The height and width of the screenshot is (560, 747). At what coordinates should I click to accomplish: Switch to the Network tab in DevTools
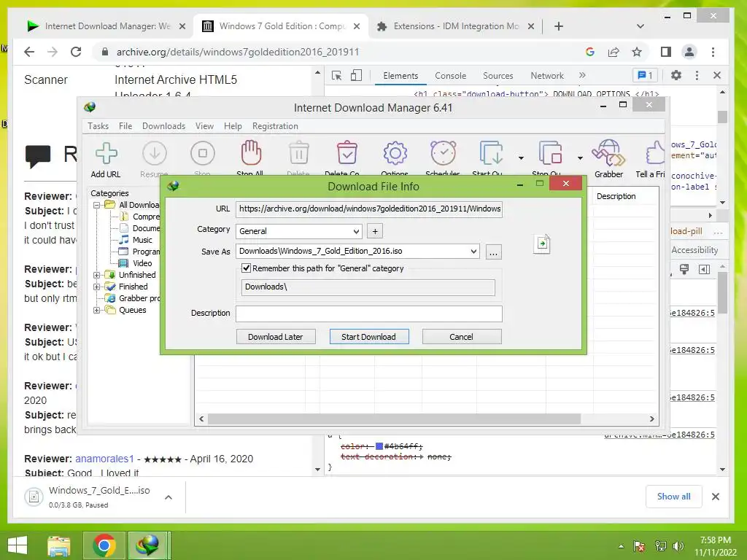point(547,76)
